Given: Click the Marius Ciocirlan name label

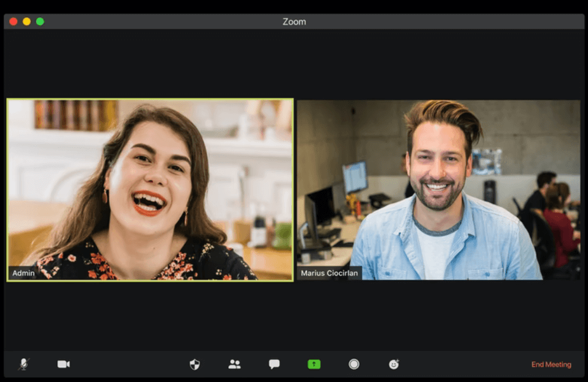Looking at the screenshot, I should tap(329, 273).
